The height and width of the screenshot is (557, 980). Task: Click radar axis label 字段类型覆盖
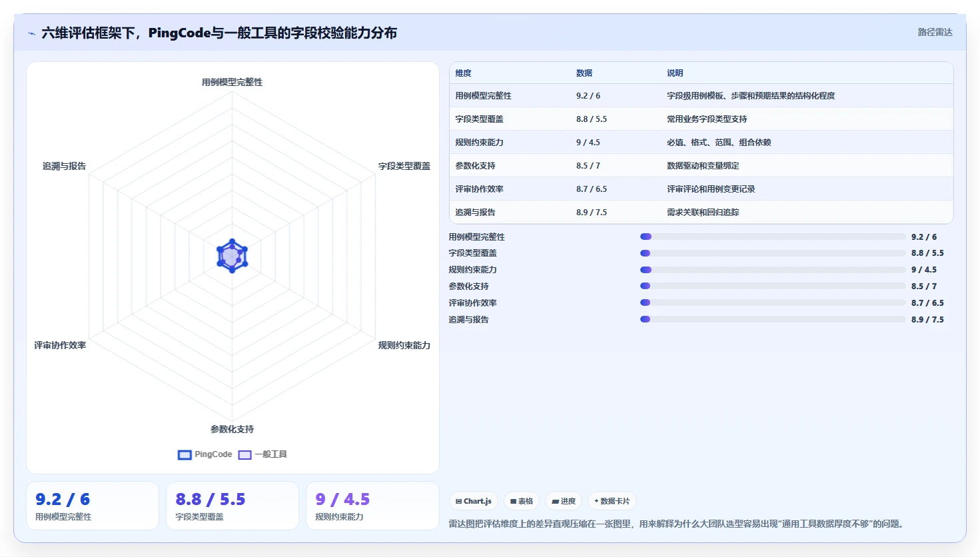pos(404,167)
